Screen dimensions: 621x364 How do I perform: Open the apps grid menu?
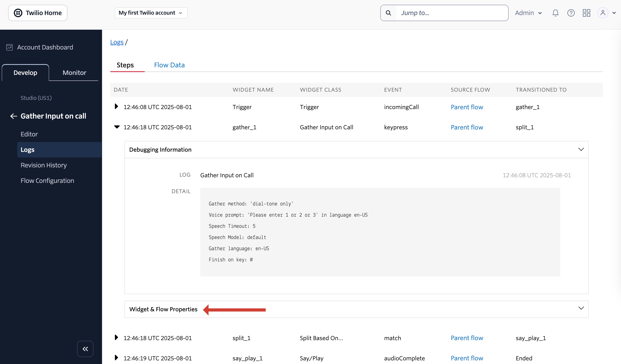[x=587, y=13]
